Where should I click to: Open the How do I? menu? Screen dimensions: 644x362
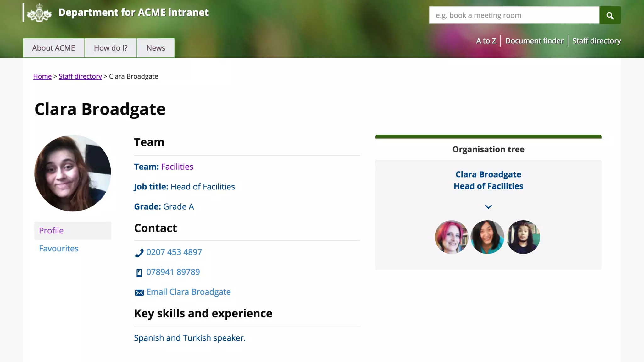(111, 48)
